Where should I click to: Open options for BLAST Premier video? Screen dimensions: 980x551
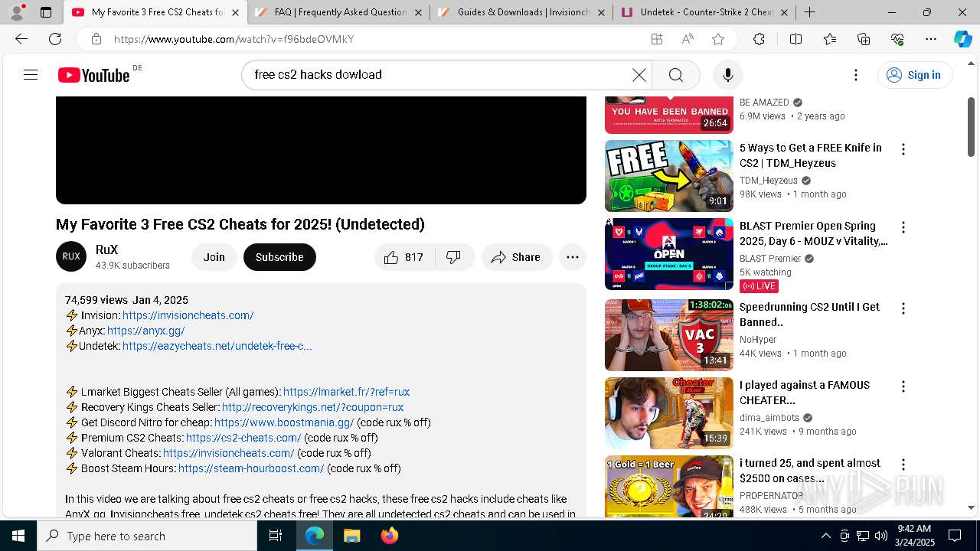pos(903,227)
